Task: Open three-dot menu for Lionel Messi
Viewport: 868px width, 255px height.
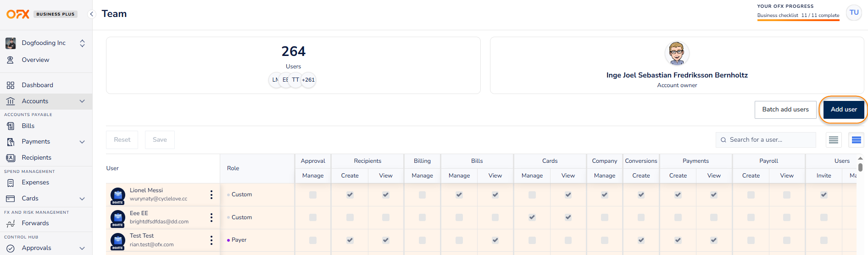Action: click(x=211, y=194)
